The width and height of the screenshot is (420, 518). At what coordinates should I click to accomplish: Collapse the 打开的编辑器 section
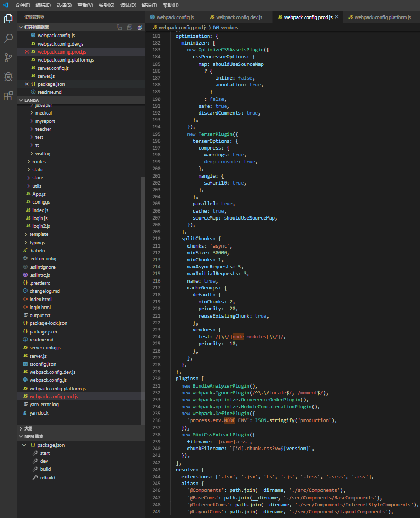81,27
